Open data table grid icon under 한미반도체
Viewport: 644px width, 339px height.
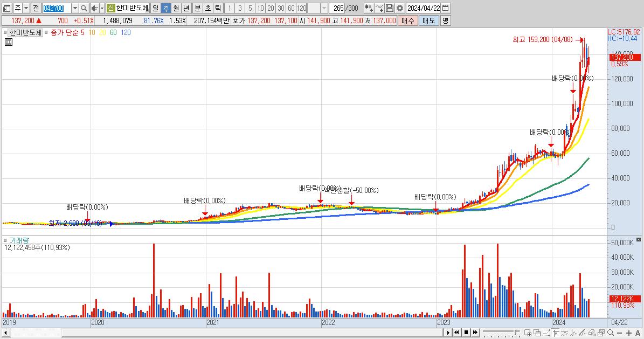[9, 42]
